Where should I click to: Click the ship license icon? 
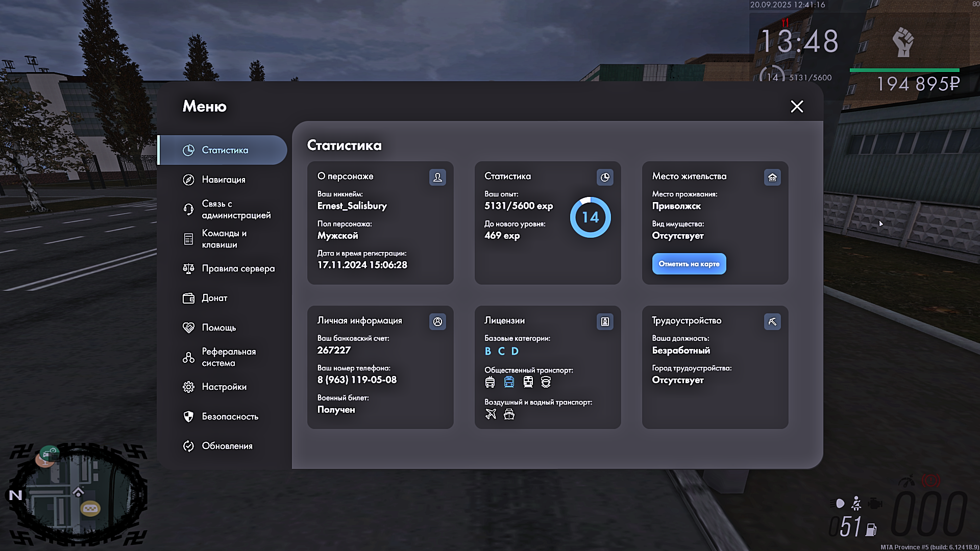[x=509, y=414]
